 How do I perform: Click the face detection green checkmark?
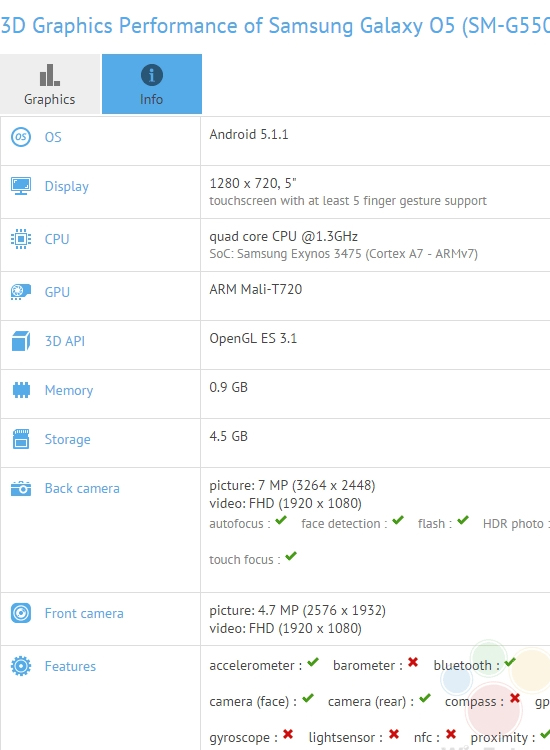tap(398, 520)
